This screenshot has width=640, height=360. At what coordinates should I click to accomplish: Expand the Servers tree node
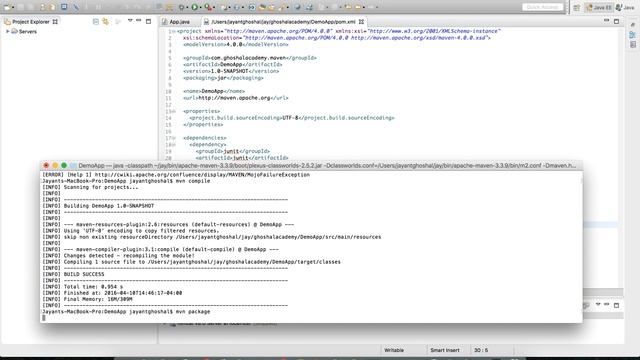[7, 31]
